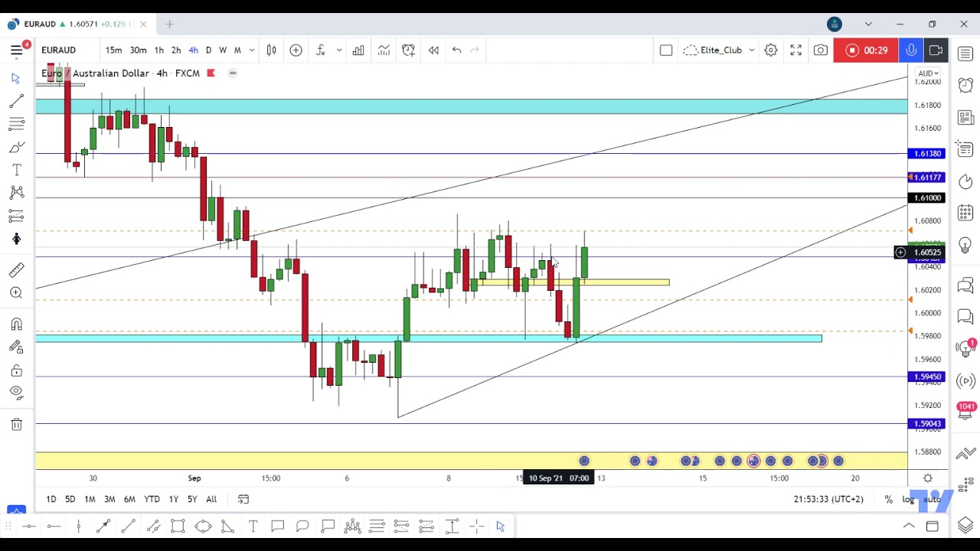Select the trend line drawing tool

(x=16, y=101)
